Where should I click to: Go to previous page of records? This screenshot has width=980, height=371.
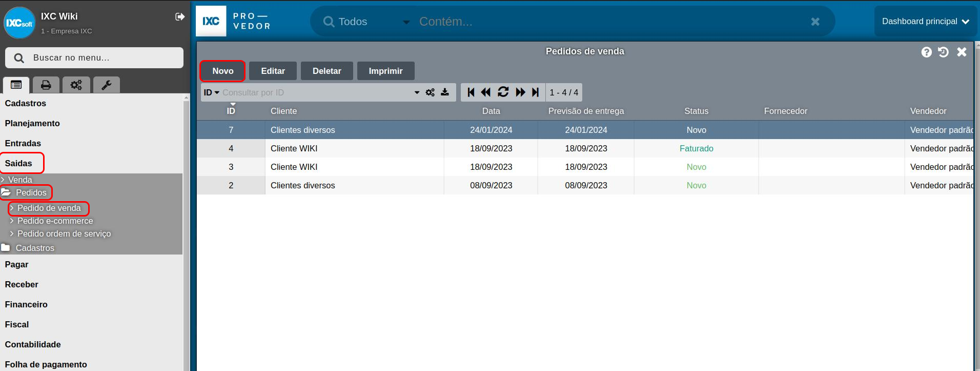click(486, 92)
